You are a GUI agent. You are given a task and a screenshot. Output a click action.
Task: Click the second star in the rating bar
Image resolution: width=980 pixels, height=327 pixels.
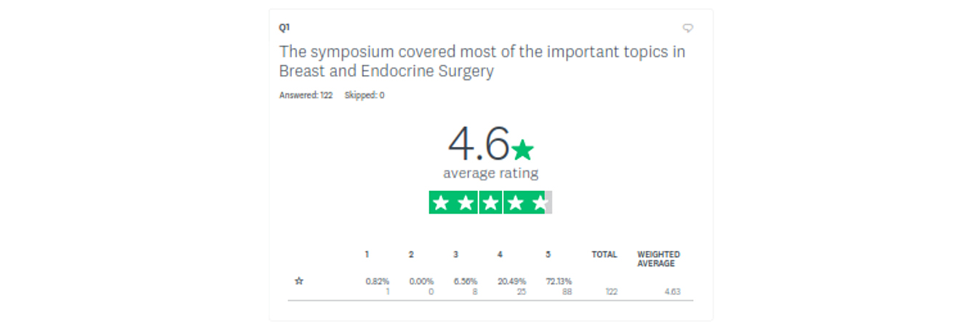[x=466, y=203]
